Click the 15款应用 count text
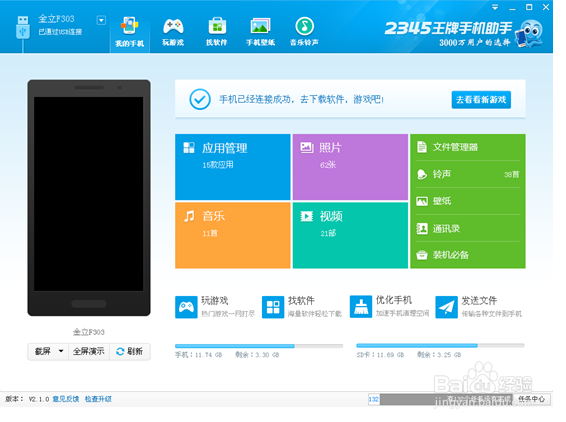 218,165
